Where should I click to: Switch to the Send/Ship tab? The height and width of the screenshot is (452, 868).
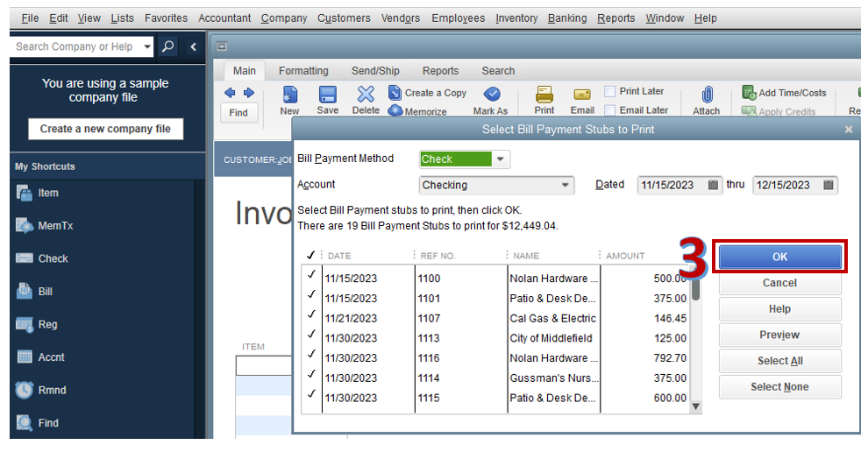(x=374, y=71)
